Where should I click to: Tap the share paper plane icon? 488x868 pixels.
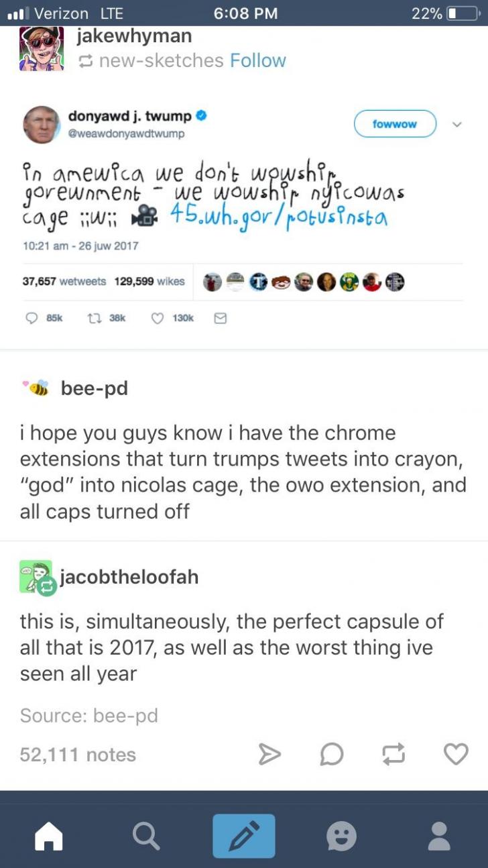click(x=269, y=755)
